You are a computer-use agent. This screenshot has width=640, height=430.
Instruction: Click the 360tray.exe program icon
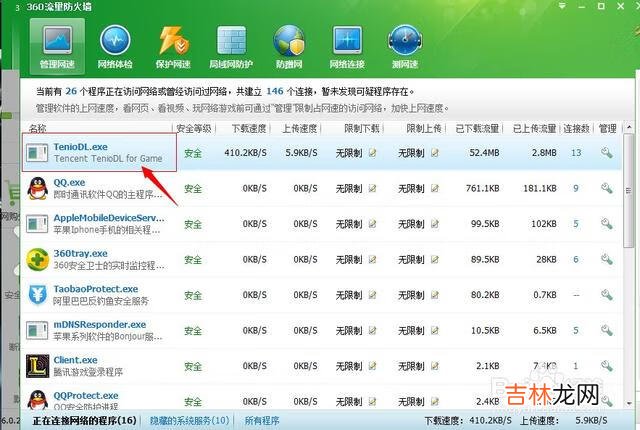(x=38, y=259)
